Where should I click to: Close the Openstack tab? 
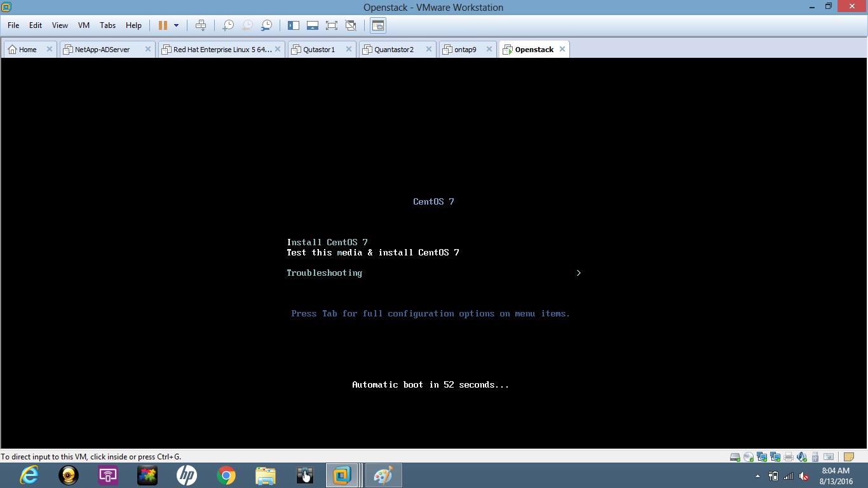(x=562, y=49)
